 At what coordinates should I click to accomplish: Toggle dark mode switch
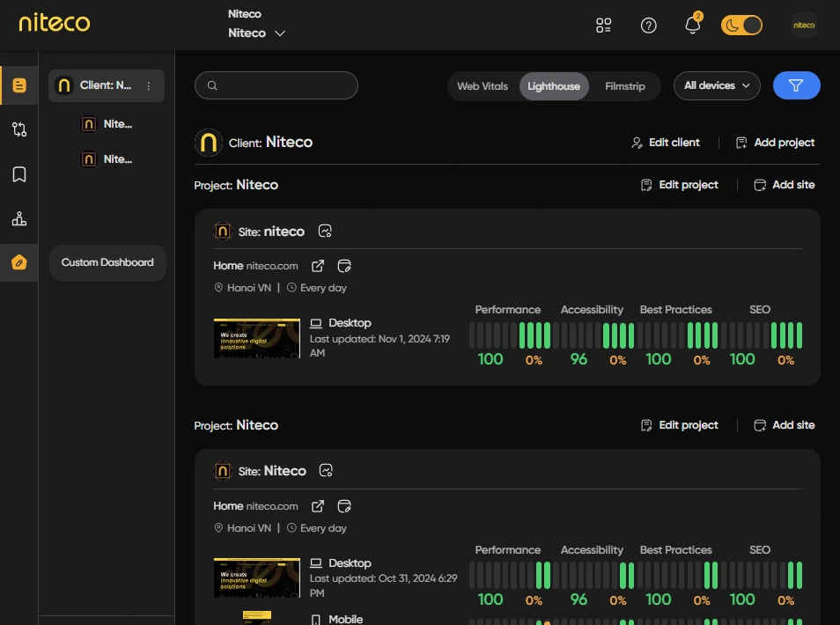[x=741, y=26]
